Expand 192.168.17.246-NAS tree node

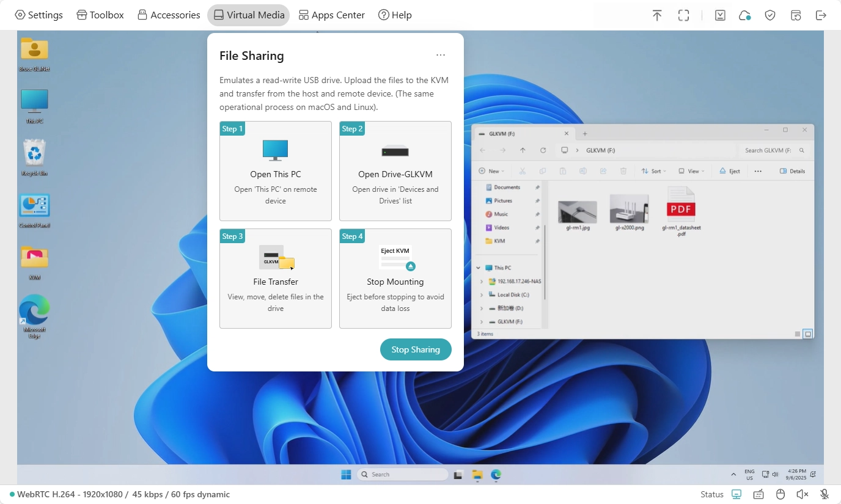[482, 281]
